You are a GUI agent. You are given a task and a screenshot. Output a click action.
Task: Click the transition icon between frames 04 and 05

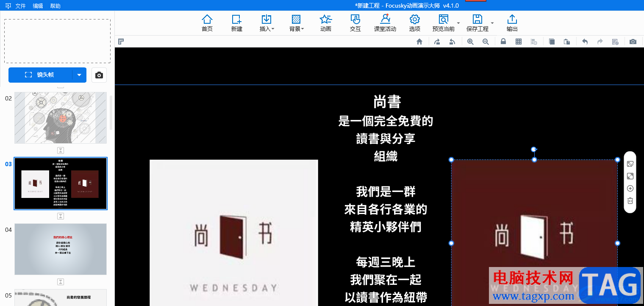pos(61,282)
